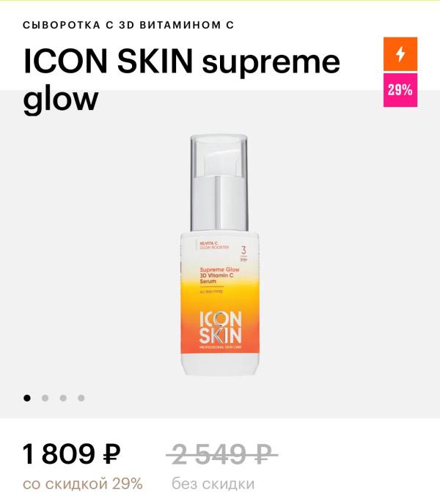440x504 pixels.
Task: Open the ICON SKIN supreme glow title
Action: pyautogui.click(x=182, y=79)
